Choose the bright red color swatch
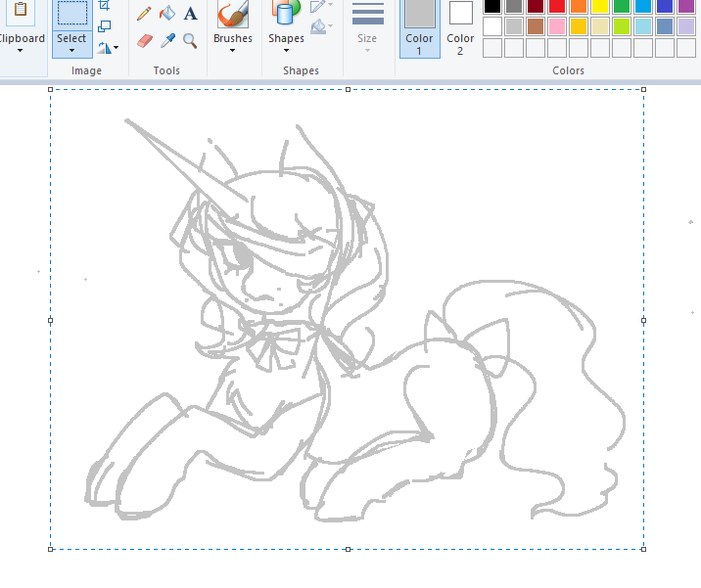 click(557, 6)
